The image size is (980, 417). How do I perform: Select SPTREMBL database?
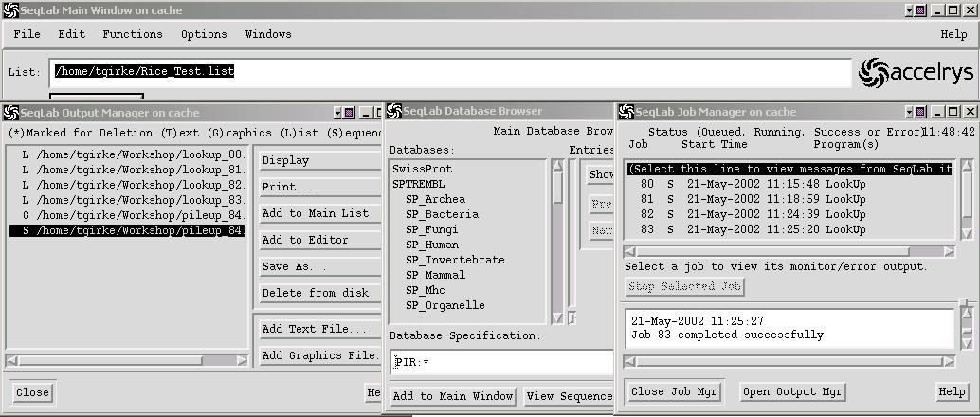[x=419, y=185]
